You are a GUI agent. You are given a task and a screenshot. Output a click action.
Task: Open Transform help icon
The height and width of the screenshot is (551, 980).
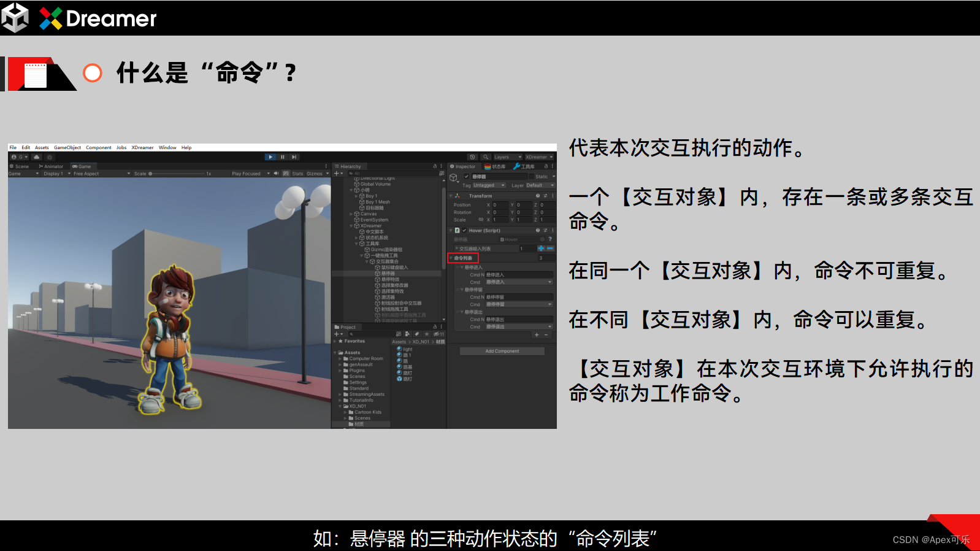point(538,196)
